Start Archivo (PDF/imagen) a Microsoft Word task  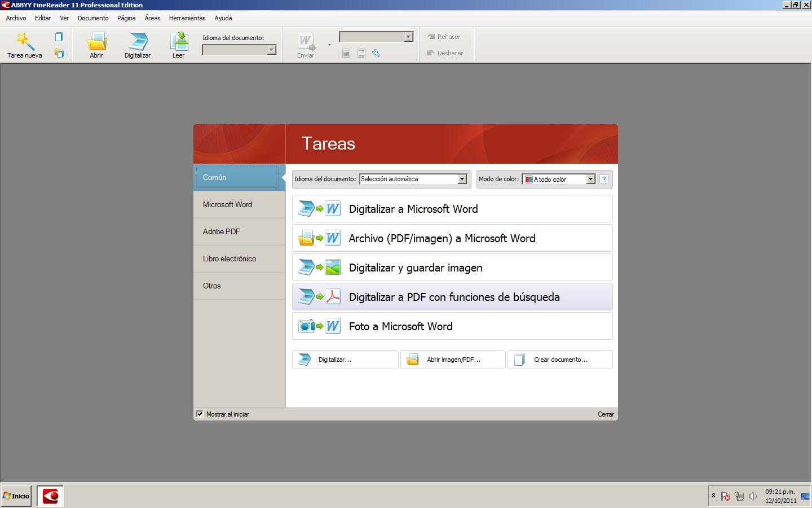(x=452, y=238)
